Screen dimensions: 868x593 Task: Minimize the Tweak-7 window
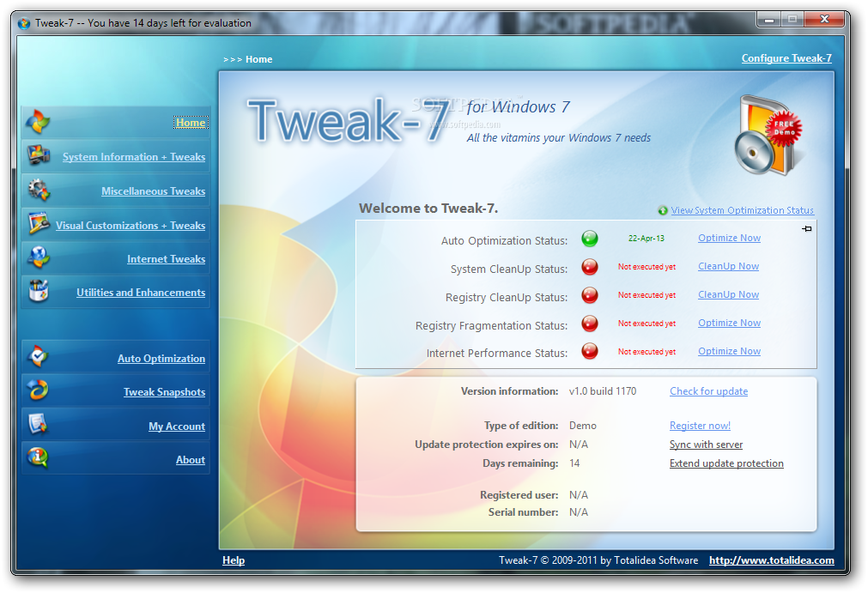pos(768,20)
